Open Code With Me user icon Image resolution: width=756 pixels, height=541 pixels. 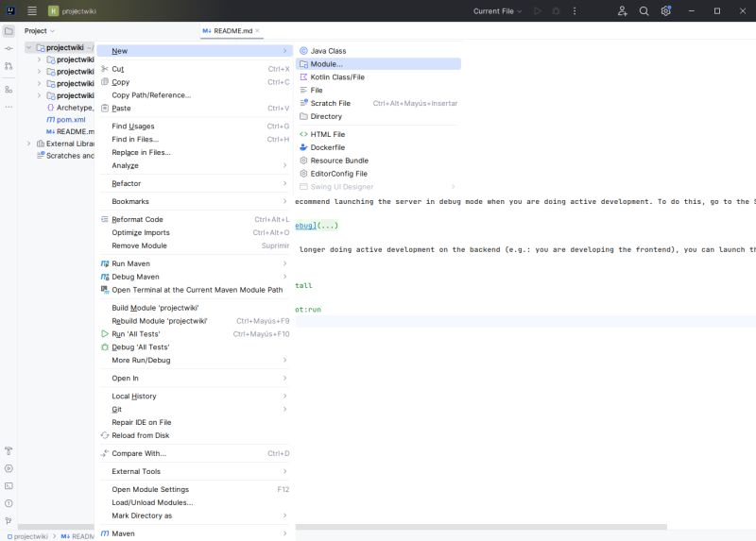pyautogui.click(x=622, y=11)
